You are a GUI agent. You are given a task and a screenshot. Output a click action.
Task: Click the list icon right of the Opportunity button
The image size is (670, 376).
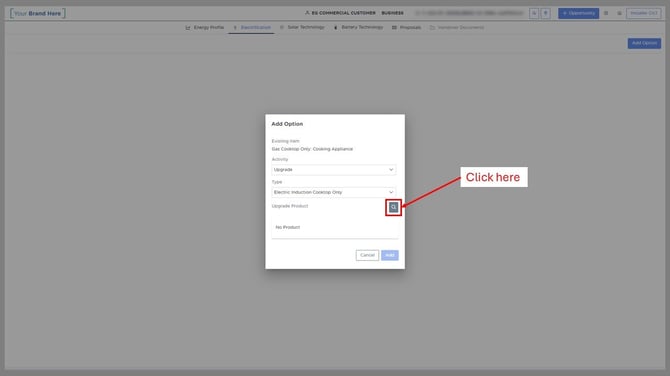click(x=606, y=13)
